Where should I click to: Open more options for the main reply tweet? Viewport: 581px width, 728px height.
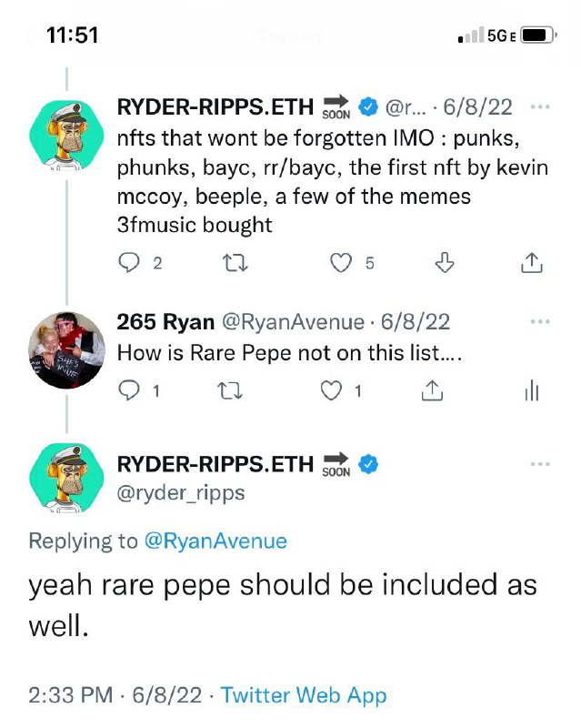(540, 464)
